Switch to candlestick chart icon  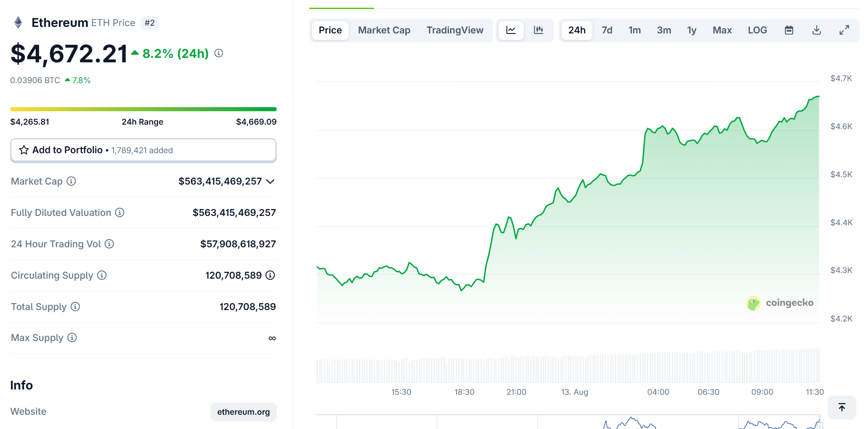[x=538, y=30]
